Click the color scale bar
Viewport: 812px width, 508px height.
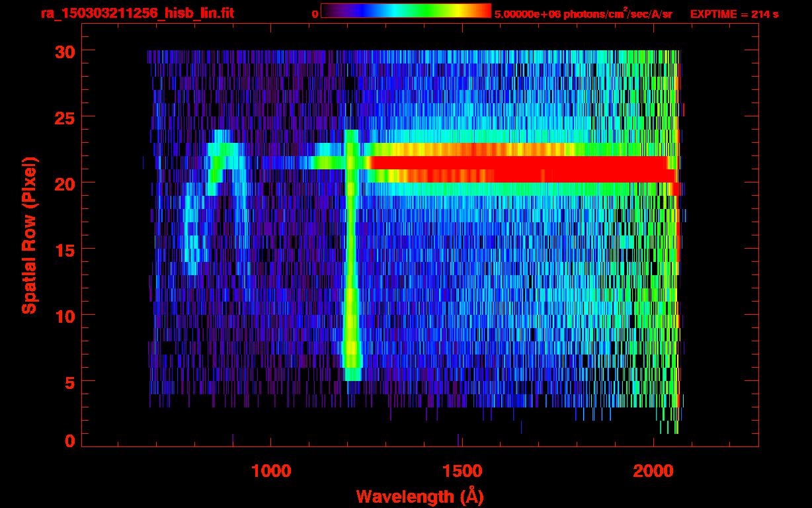(406, 11)
